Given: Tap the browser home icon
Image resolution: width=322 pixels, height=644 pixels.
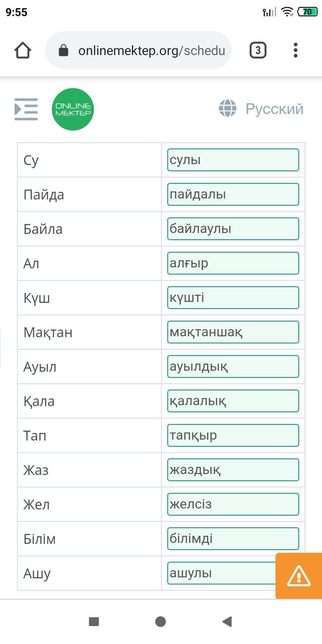Looking at the screenshot, I should tap(23, 50).
